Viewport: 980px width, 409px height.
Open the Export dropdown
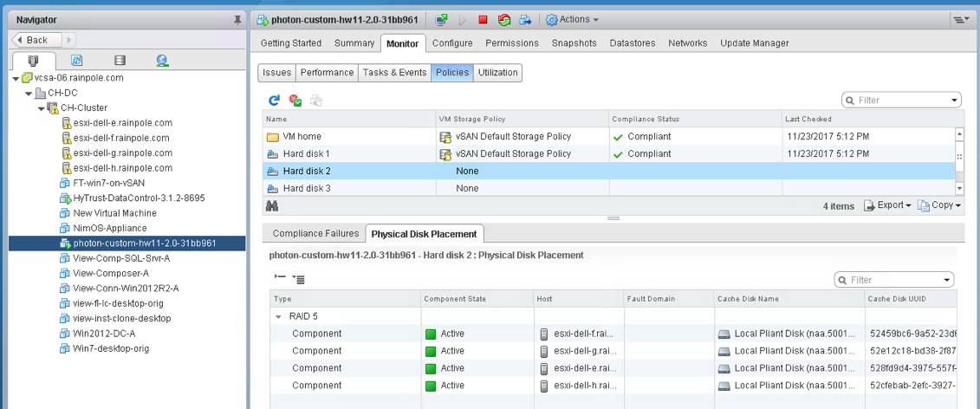(x=887, y=205)
